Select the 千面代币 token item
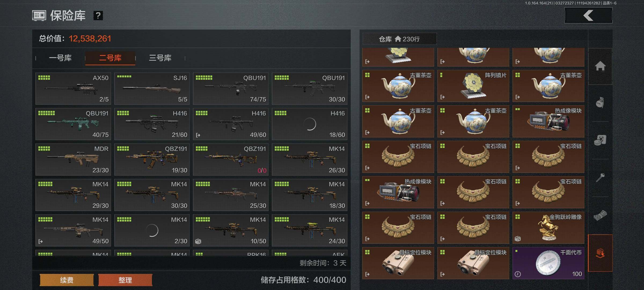644x290 pixels. coord(548,263)
